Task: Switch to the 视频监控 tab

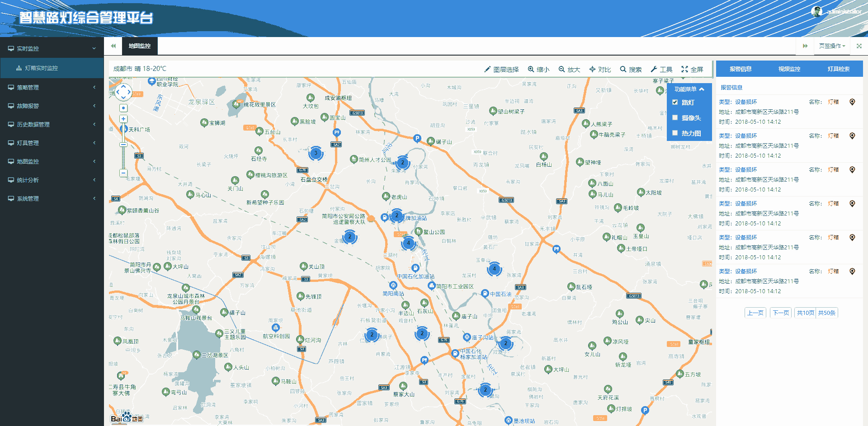Action: click(x=789, y=69)
